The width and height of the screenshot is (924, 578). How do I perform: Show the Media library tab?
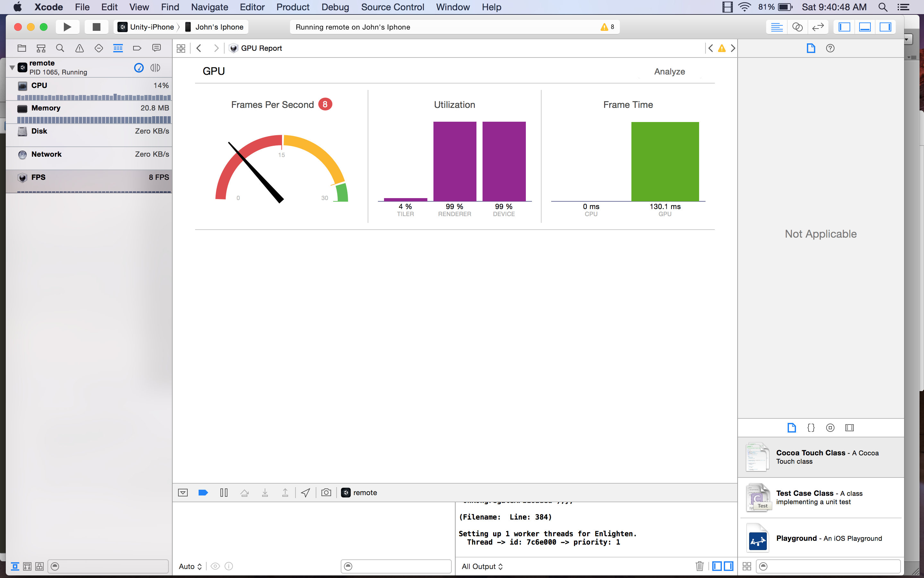850,428
